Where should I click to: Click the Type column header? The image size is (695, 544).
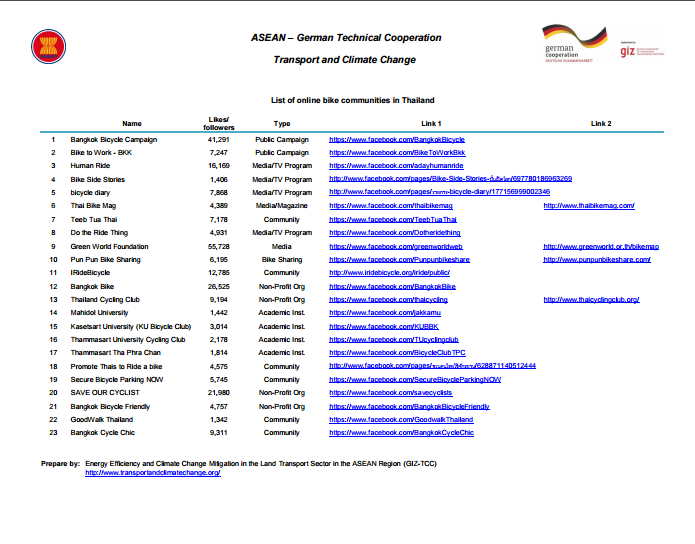tap(282, 124)
